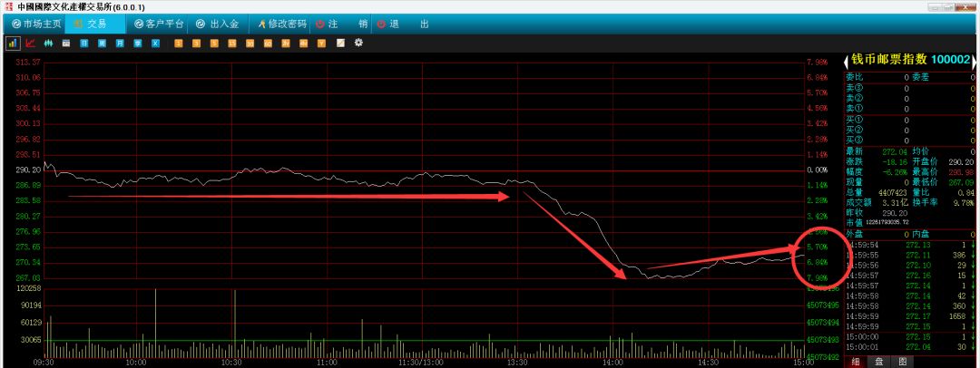Image resolution: width=980 pixels, height=368 pixels.
Task: Open the 出入金 tab
Action: (x=217, y=24)
